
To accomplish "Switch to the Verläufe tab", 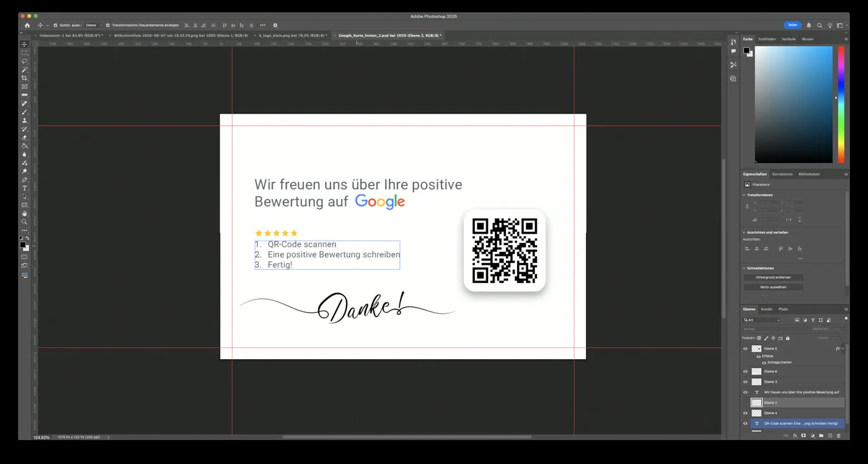I will (x=789, y=39).
